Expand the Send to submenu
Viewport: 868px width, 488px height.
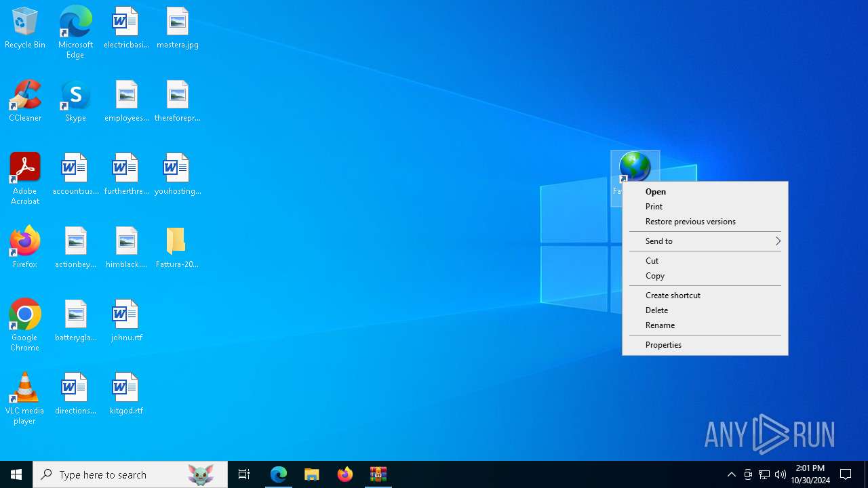tap(705, 241)
